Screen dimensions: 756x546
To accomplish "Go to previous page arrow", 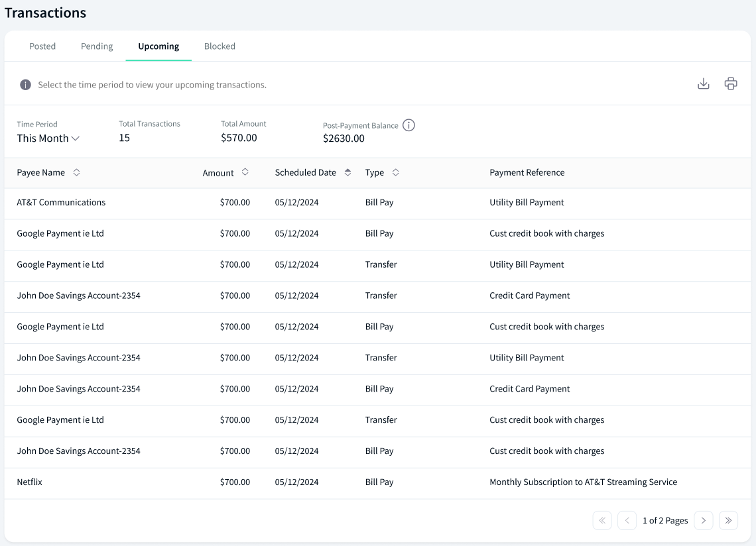I will [627, 520].
